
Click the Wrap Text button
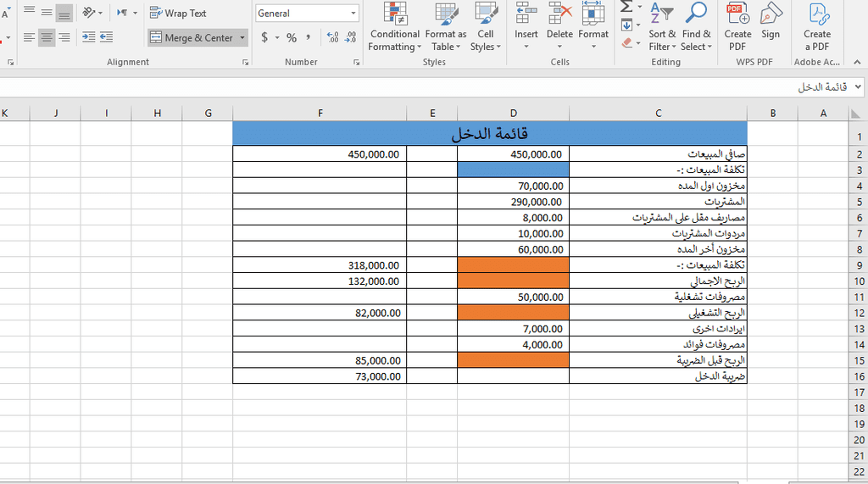tap(178, 13)
